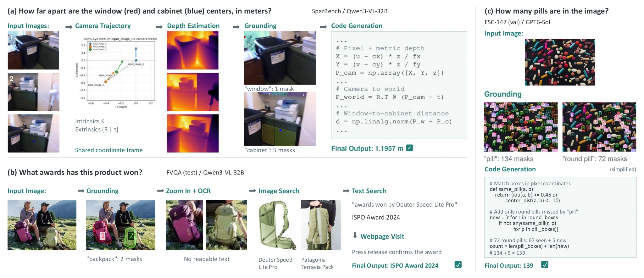Click the checkmark beside Final Output 1.1957 m

pyautogui.click(x=409, y=148)
